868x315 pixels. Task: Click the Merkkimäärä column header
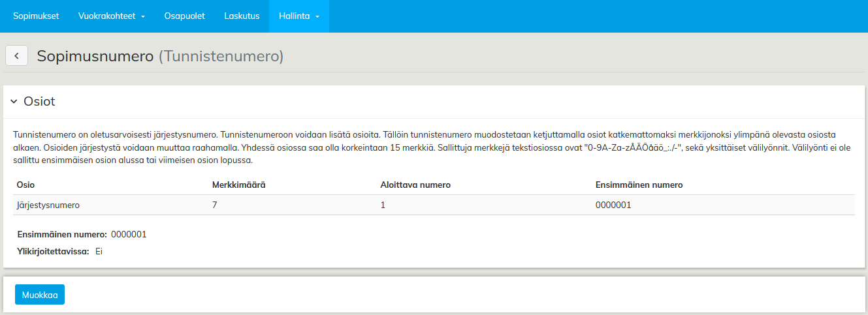point(238,185)
